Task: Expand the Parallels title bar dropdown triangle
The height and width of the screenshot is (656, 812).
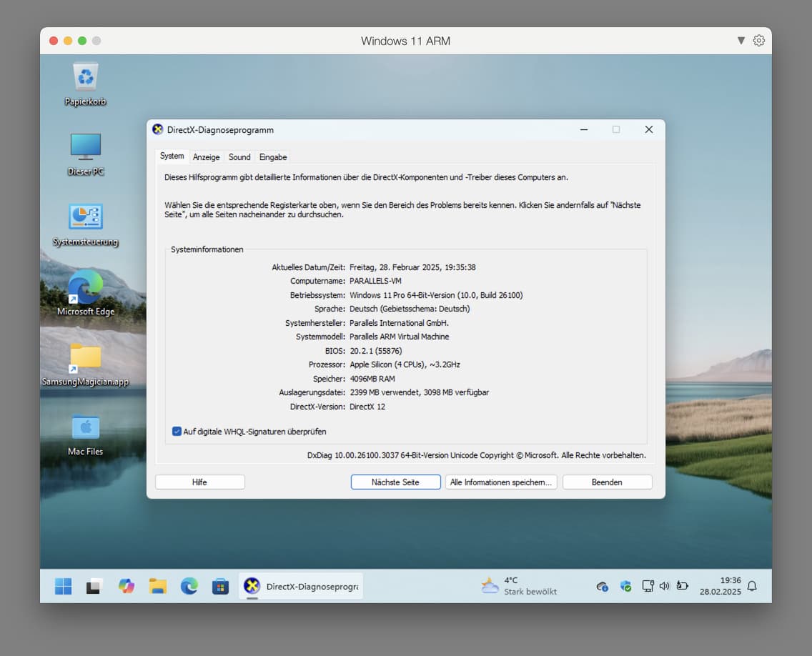Action: (741, 41)
